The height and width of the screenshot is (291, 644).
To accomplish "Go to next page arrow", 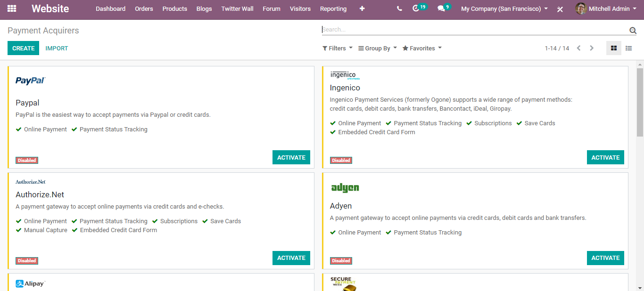I will [592, 48].
